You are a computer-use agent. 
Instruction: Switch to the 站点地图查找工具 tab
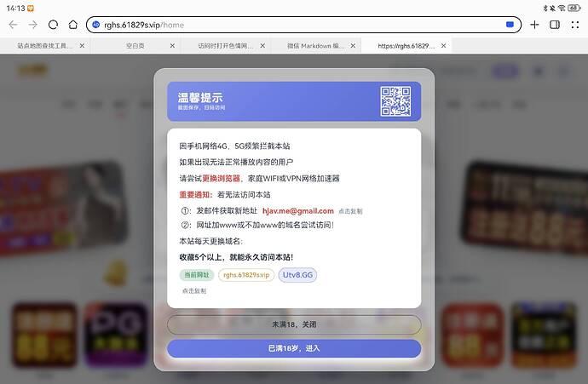click(44, 46)
